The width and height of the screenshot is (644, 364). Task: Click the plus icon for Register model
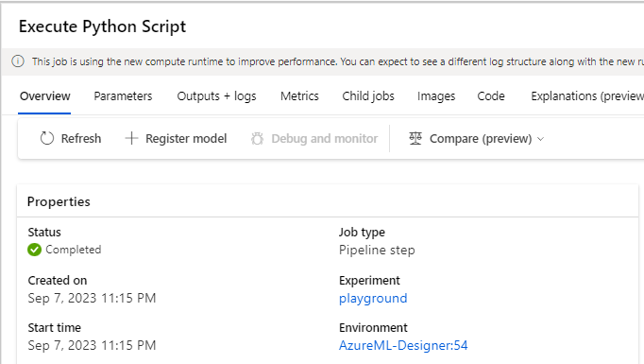(x=131, y=138)
